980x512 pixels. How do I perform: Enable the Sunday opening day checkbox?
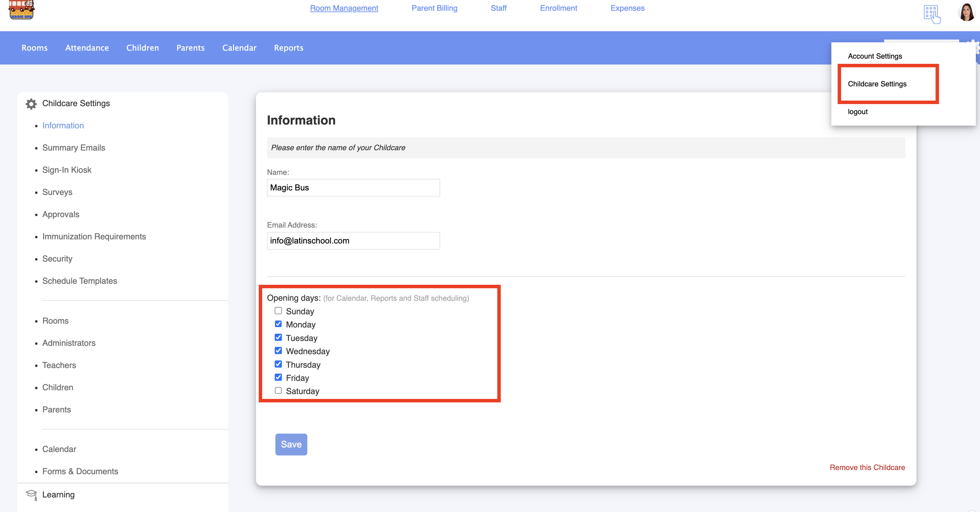278,311
